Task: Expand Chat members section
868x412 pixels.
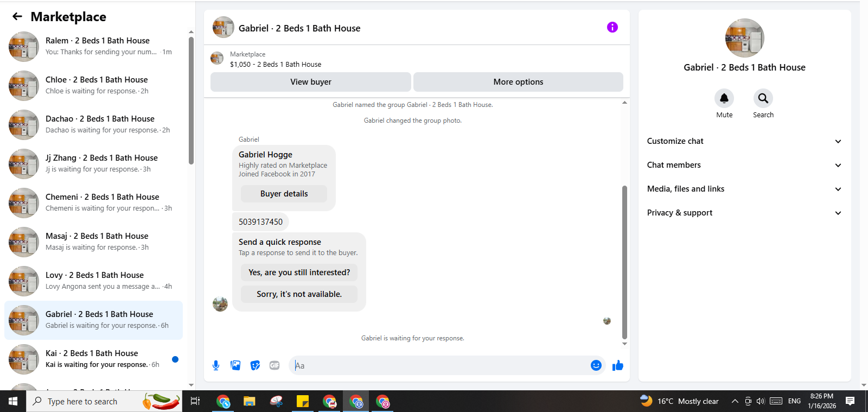Action: click(744, 165)
